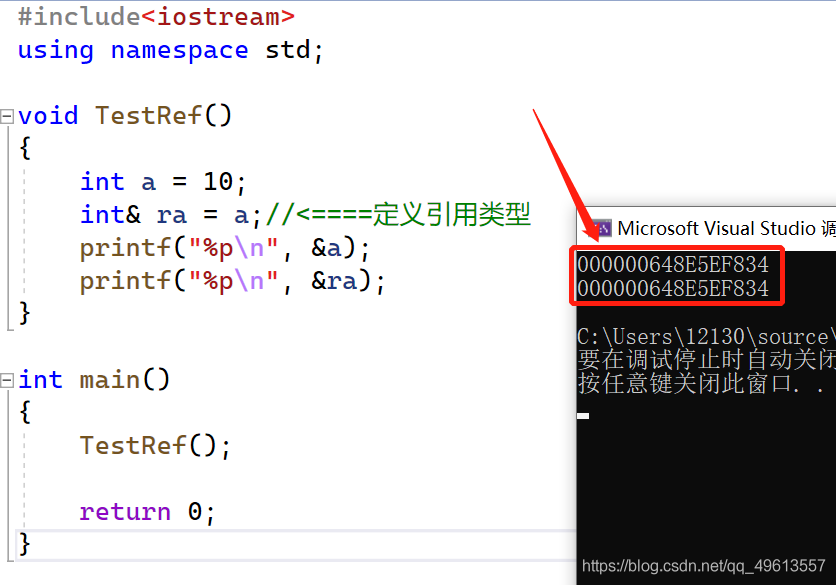This screenshot has width=836, height=585.
Task: Click the return 0 statement
Action: 147,512
